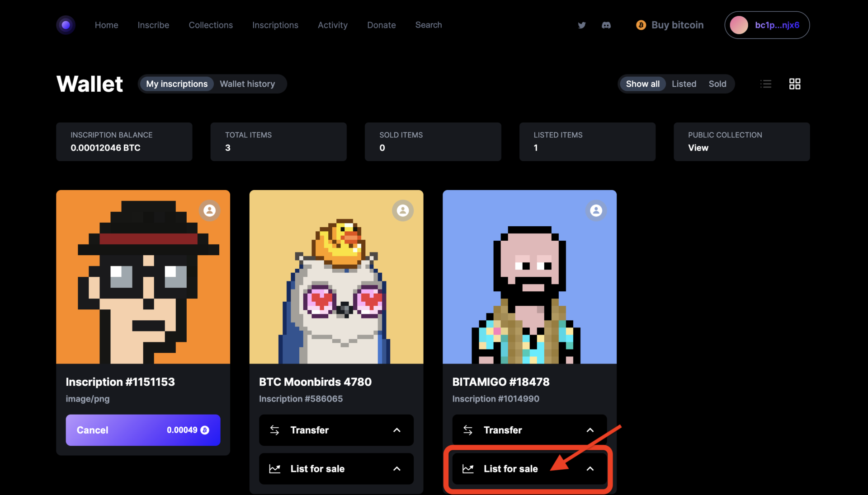Click the pink wallet avatar circle
Screen dimensions: 868x495
739,25
